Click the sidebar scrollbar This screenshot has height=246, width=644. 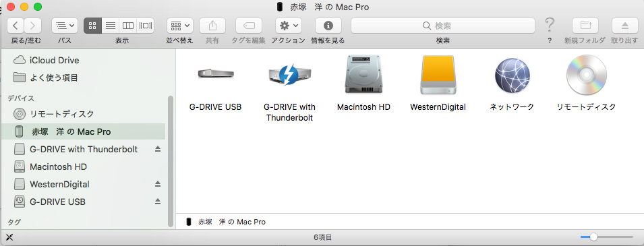coord(171,161)
